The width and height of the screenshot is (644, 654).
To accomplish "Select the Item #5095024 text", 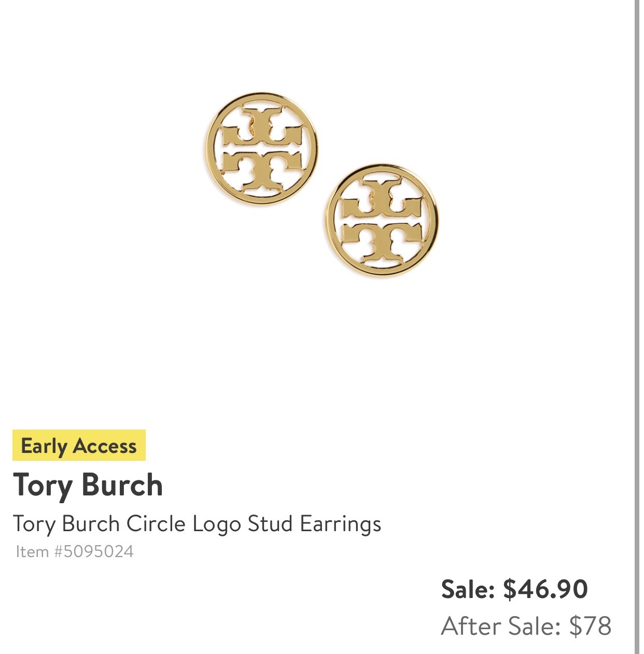I will tap(75, 551).
